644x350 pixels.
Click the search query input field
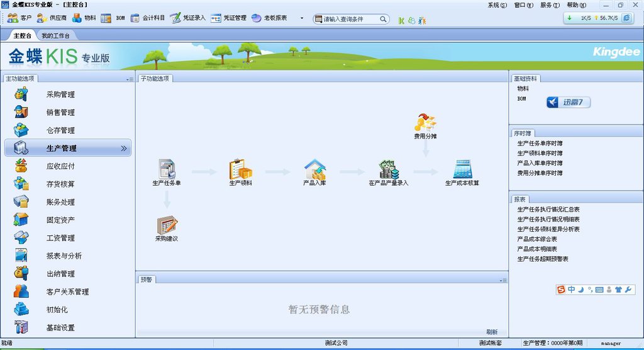click(350, 19)
